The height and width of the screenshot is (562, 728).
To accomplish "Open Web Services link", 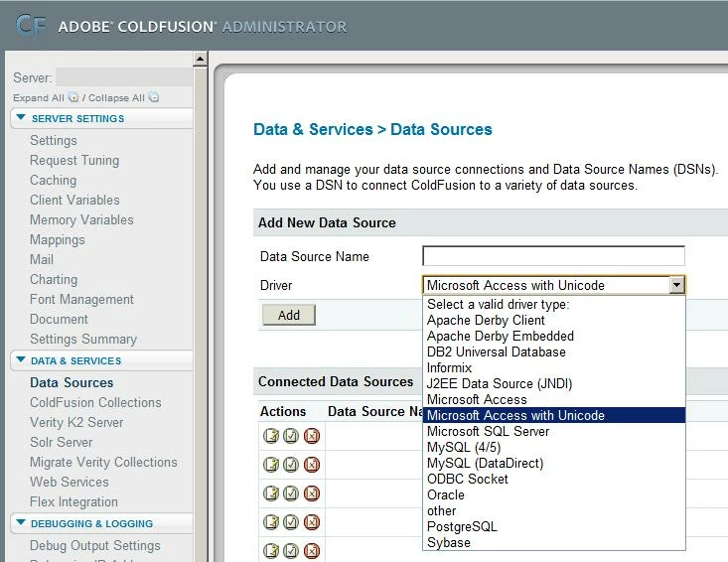I will 70,483.
